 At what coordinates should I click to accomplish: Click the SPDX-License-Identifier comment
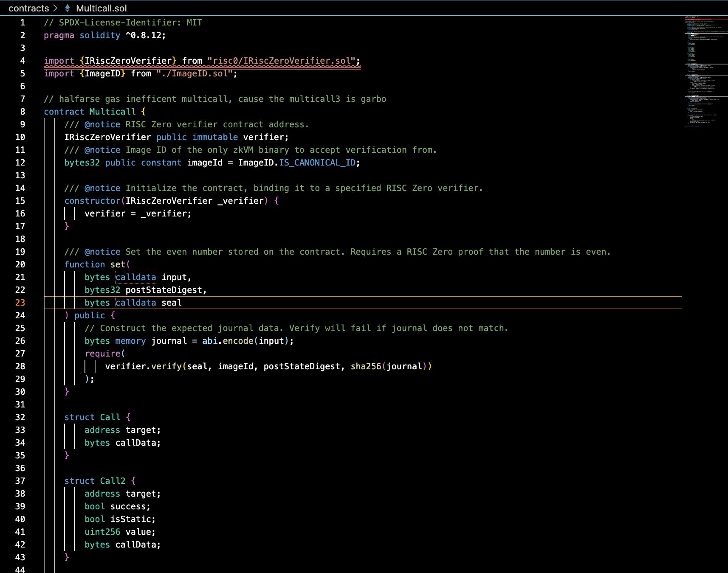click(x=123, y=22)
